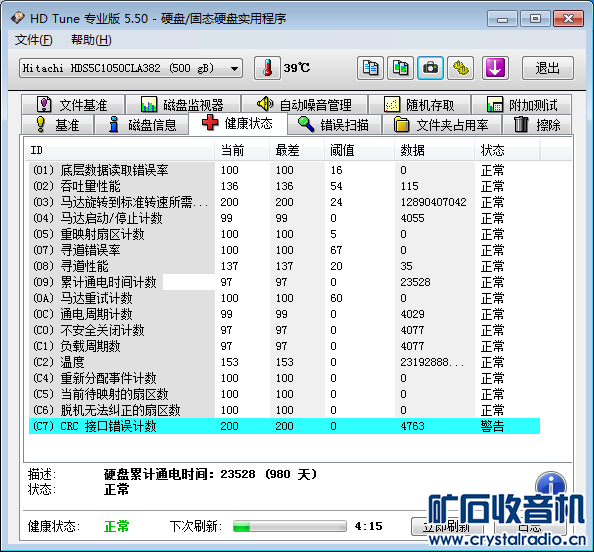Open the 帮助(H) menu
Image resolution: width=594 pixels, height=552 pixels.
tap(91, 40)
